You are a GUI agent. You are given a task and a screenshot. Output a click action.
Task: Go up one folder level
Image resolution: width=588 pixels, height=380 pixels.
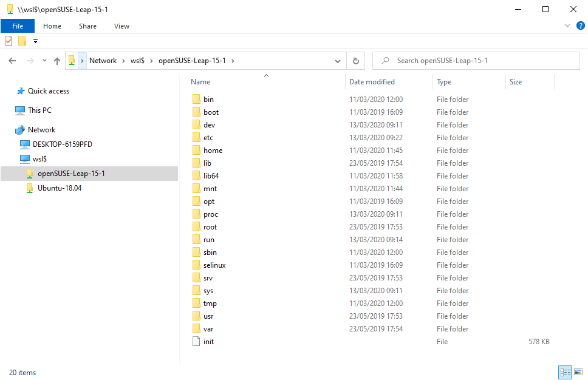pos(57,60)
